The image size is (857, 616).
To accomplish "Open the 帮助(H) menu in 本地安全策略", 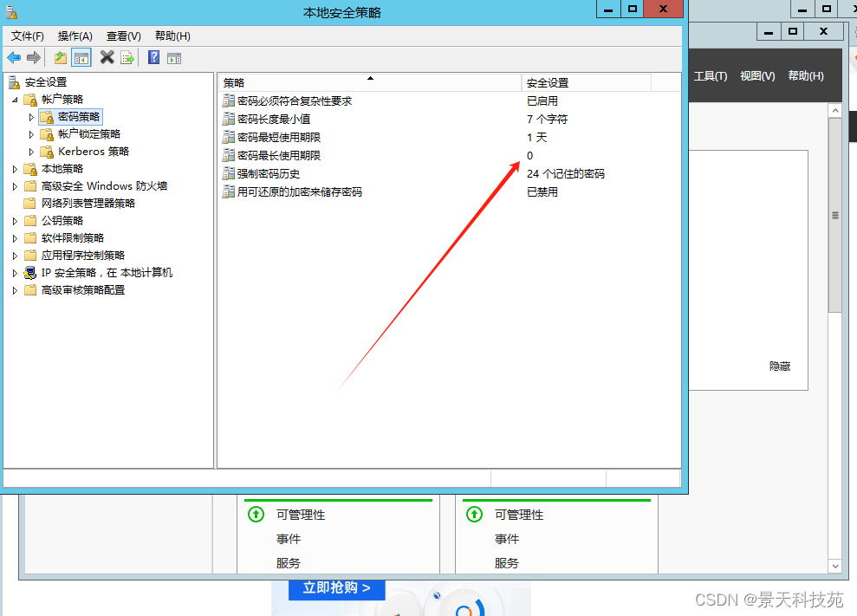I will (x=172, y=36).
